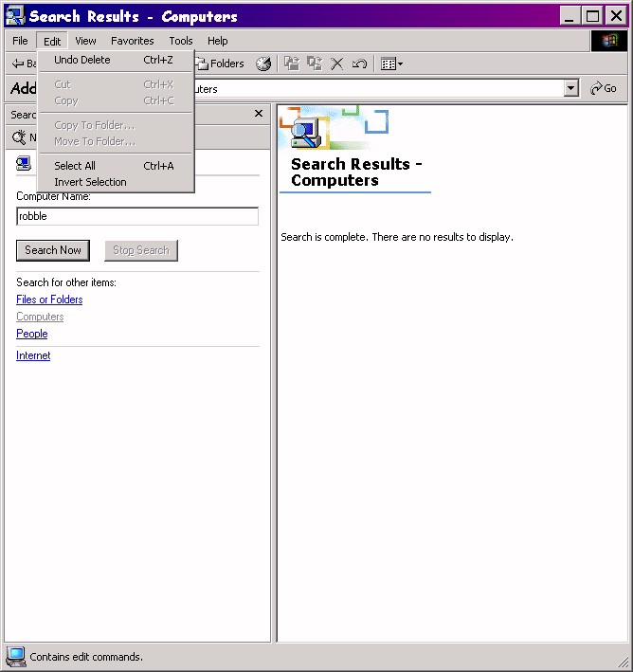Click the Computer Name input field

pos(137,216)
